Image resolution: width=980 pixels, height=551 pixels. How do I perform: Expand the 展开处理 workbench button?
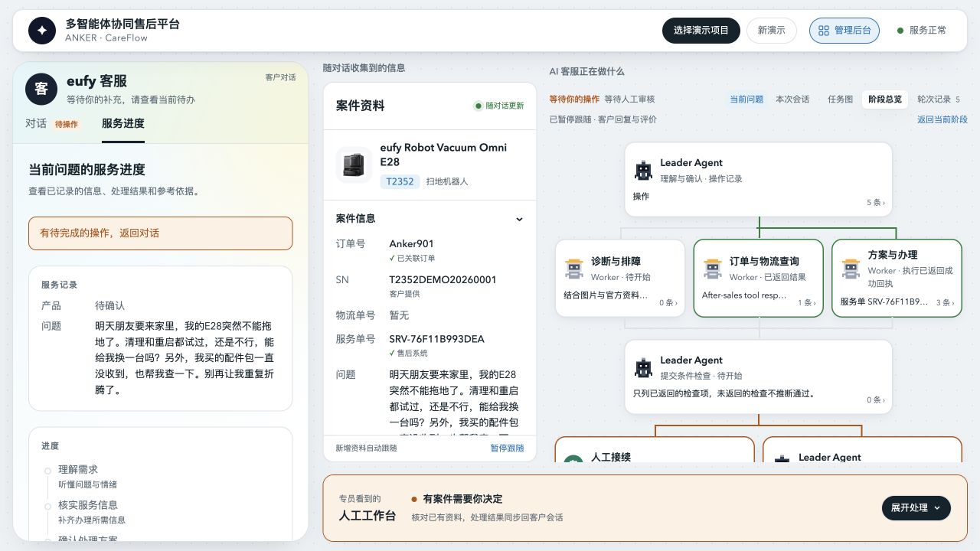click(916, 508)
